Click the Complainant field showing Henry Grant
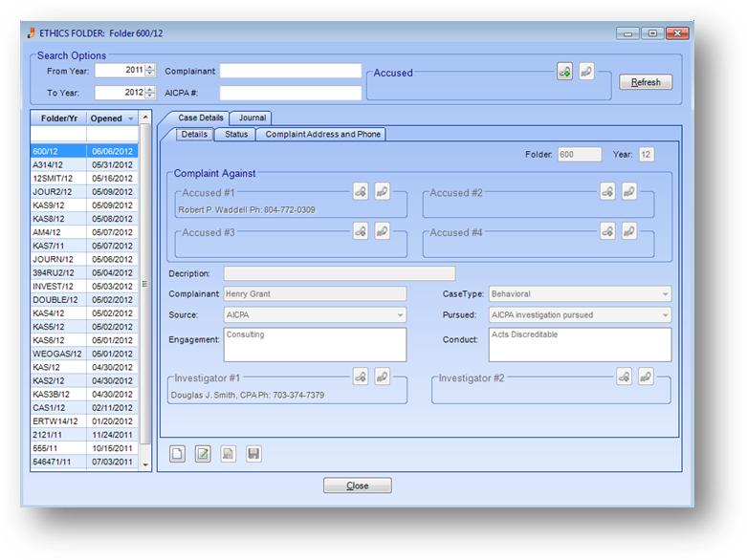The image size is (747, 560). click(315, 294)
